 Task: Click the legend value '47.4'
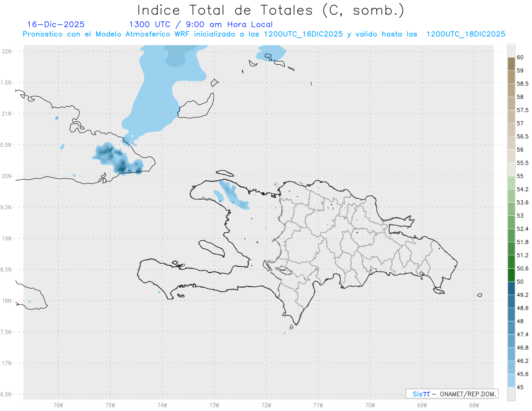523,334
